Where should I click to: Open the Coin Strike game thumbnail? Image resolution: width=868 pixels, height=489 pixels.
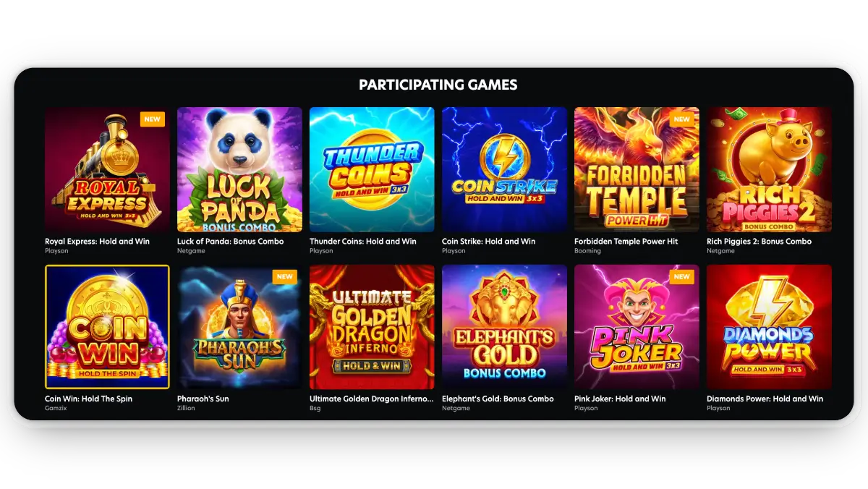pos(504,169)
